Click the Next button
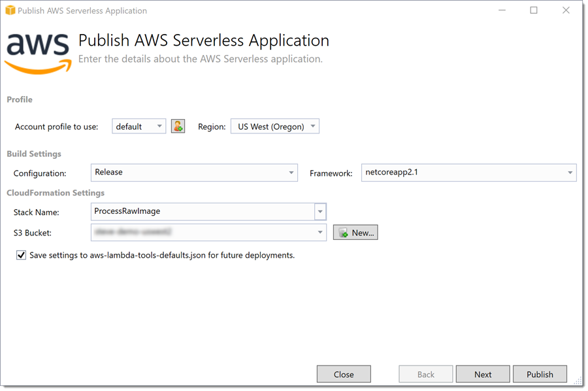Image resolution: width=588 pixels, height=391 pixels. tap(483, 374)
